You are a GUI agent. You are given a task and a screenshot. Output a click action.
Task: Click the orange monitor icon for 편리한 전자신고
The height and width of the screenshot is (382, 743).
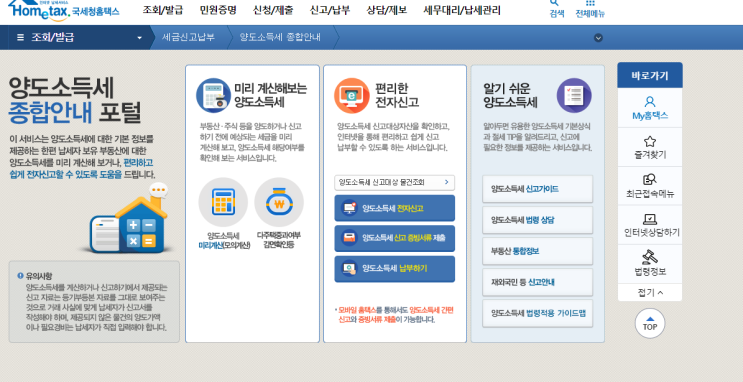352,95
